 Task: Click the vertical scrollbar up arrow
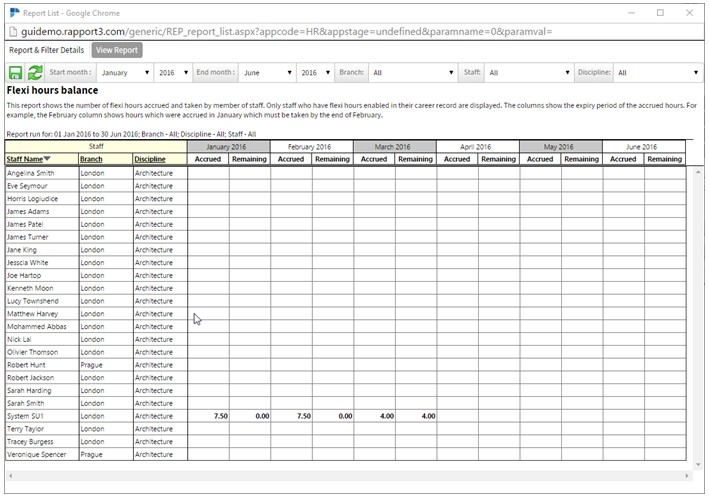pos(698,172)
